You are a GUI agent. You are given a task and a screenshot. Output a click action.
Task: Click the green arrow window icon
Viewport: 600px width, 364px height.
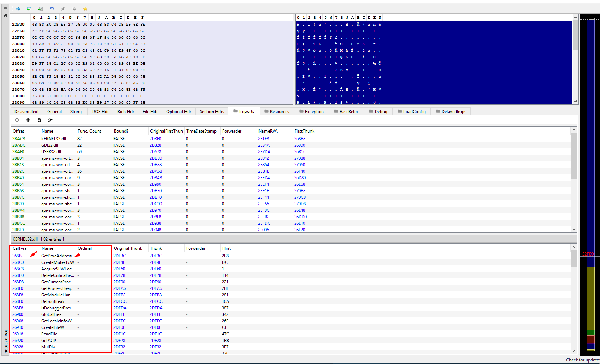[29, 9]
